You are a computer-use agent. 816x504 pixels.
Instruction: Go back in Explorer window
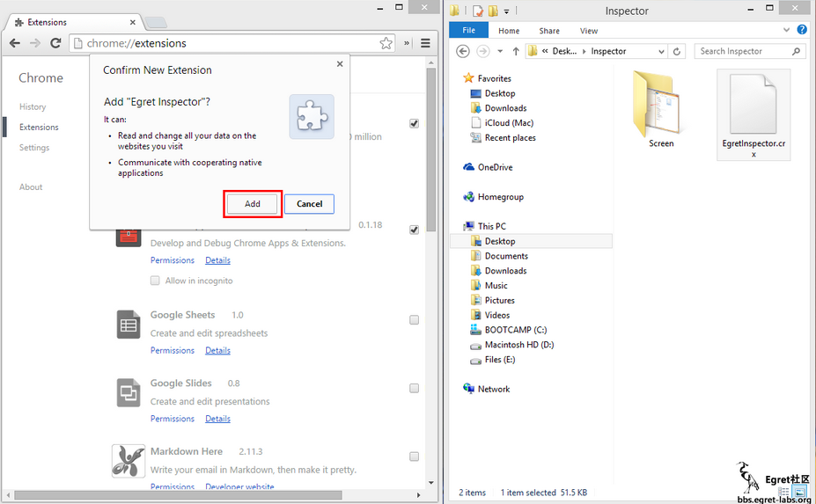click(x=463, y=51)
